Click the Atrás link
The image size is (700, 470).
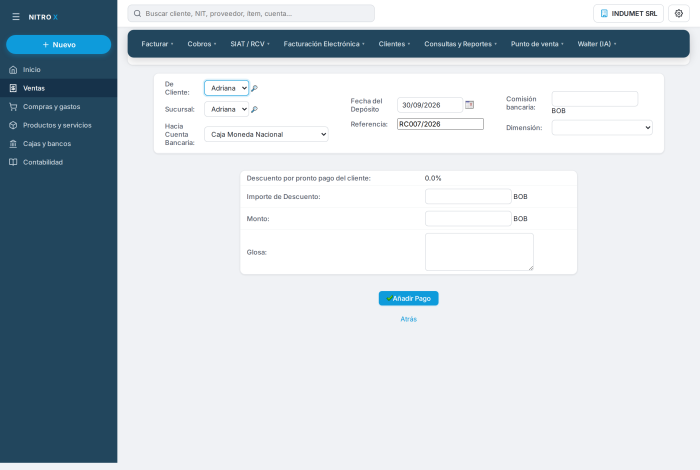point(408,319)
